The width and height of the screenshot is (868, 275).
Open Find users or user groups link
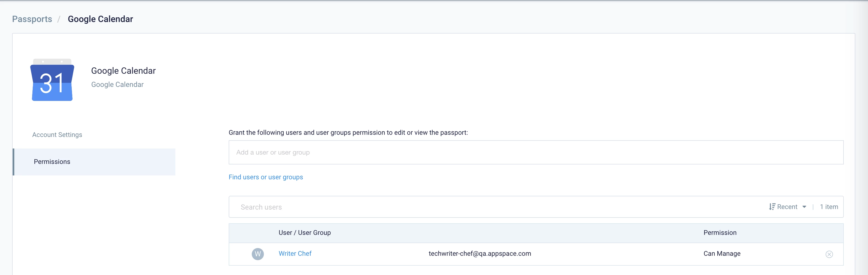click(x=266, y=177)
